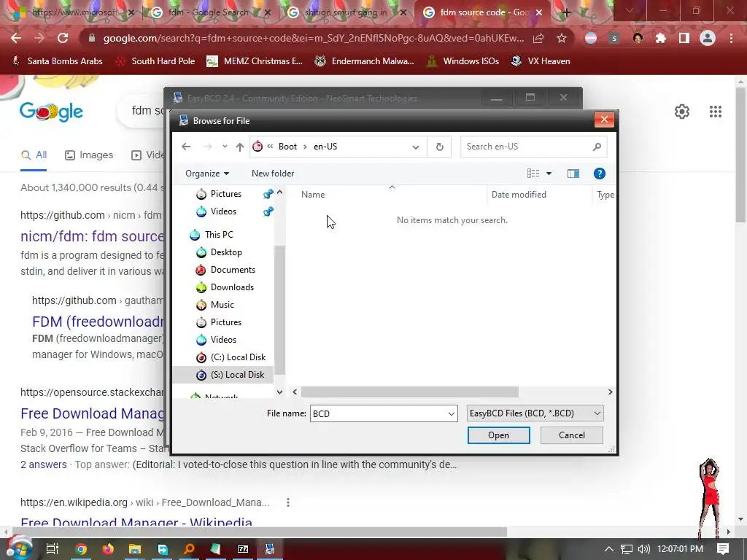Open Desktop folder in navigation pane

(x=226, y=252)
